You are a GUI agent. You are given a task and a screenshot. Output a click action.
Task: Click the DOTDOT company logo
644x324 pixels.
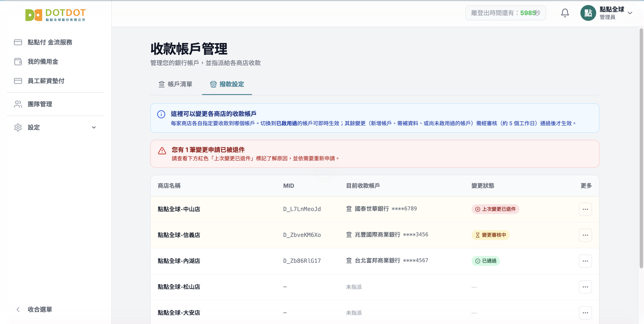[x=55, y=15]
